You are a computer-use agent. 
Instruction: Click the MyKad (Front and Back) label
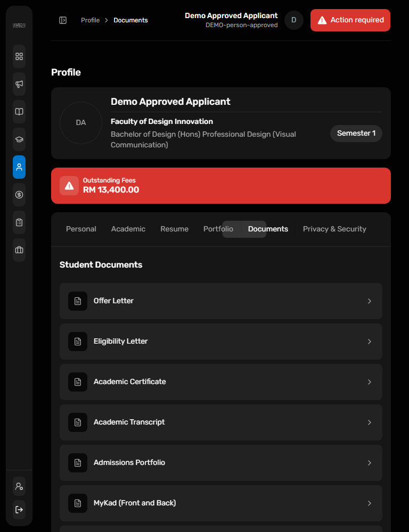135,503
